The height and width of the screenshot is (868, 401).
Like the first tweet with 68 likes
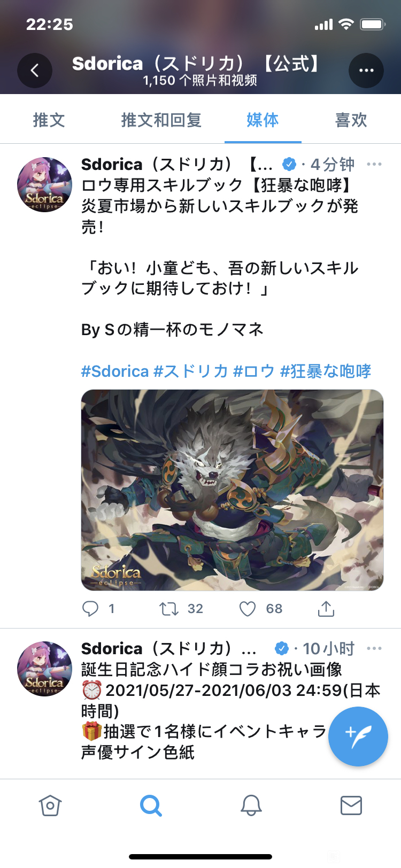(x=248, y=609)
